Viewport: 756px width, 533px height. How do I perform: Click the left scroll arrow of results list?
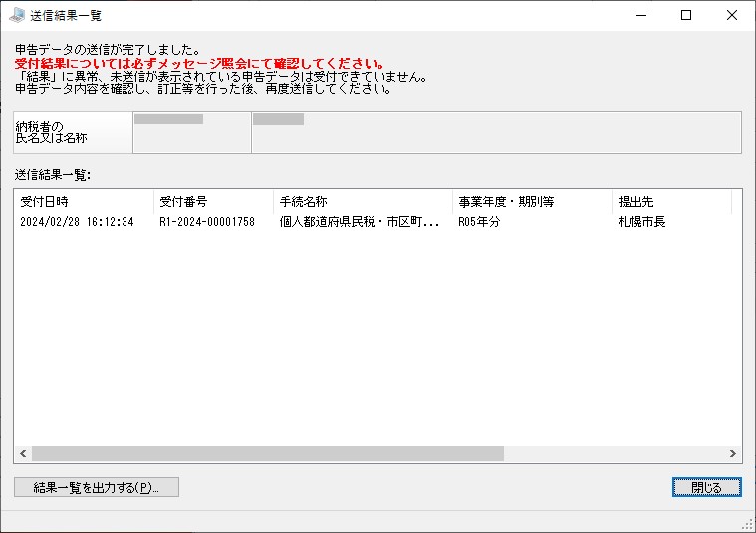click(x=23, y=453)
